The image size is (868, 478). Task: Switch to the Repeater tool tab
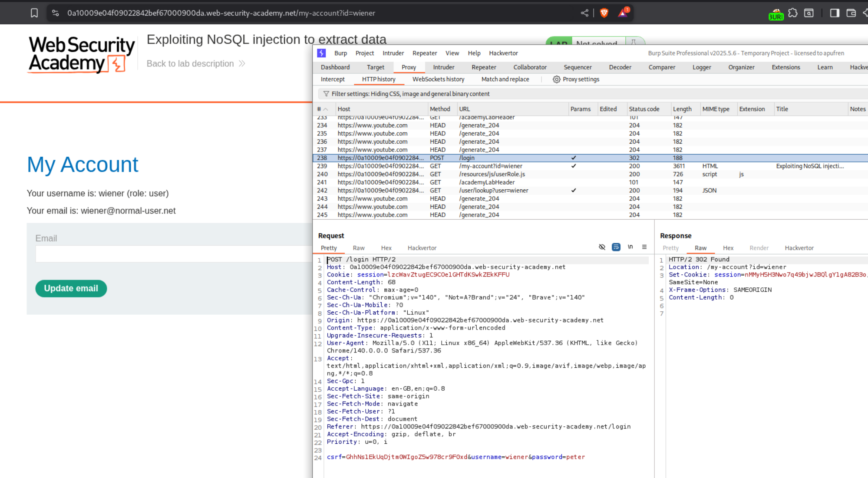[484, 67]
